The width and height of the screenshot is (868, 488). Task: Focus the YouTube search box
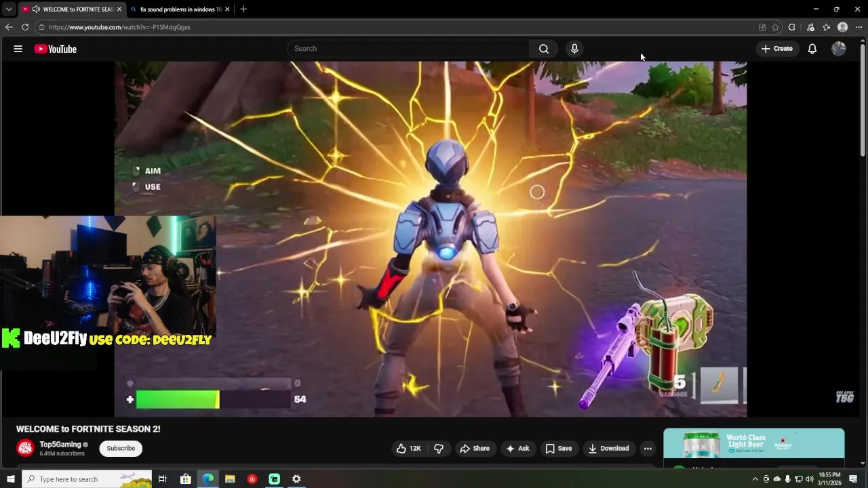[x=408, y=49]
